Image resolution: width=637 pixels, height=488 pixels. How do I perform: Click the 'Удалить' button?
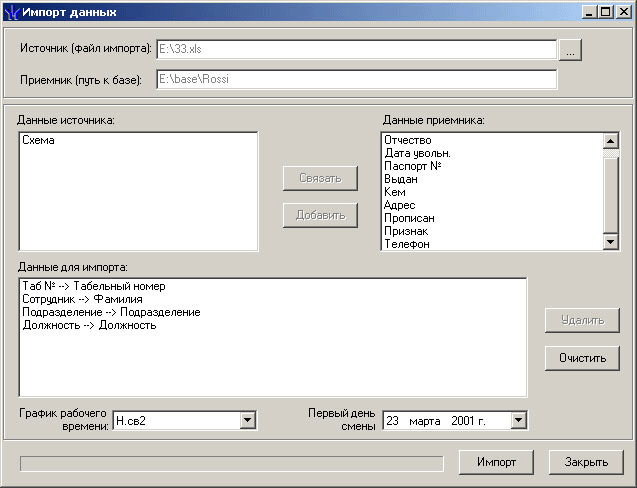tap(582, 320)
